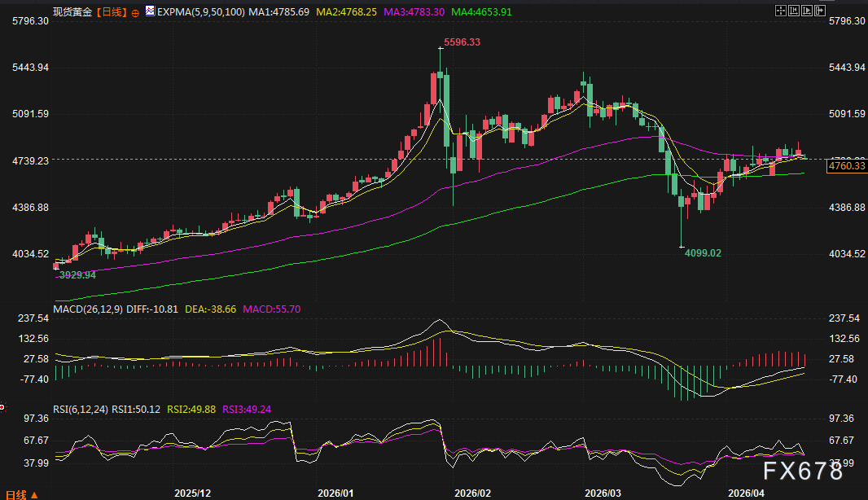The height and width of the screenshot is (500, 868).
Task: Click the 4099.02 low price marker
Action: [x=702, y=253]
